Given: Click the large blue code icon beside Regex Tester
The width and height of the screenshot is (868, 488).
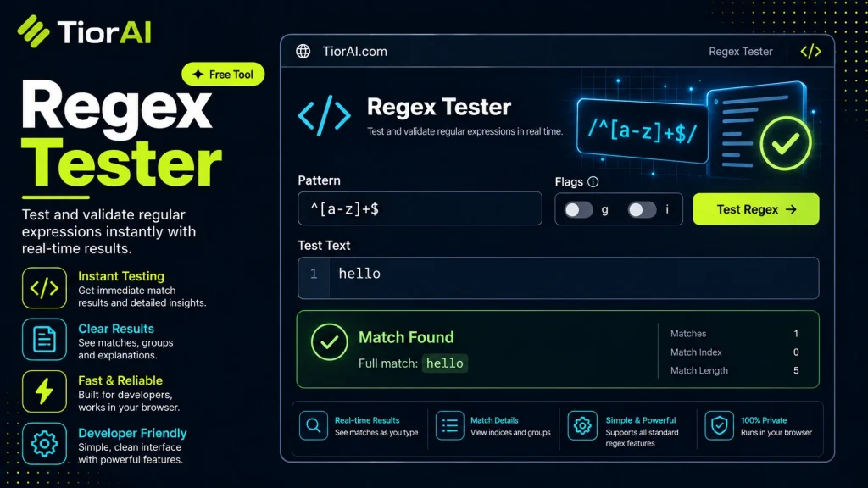Looking at the screenshot, I should point(325,115).
